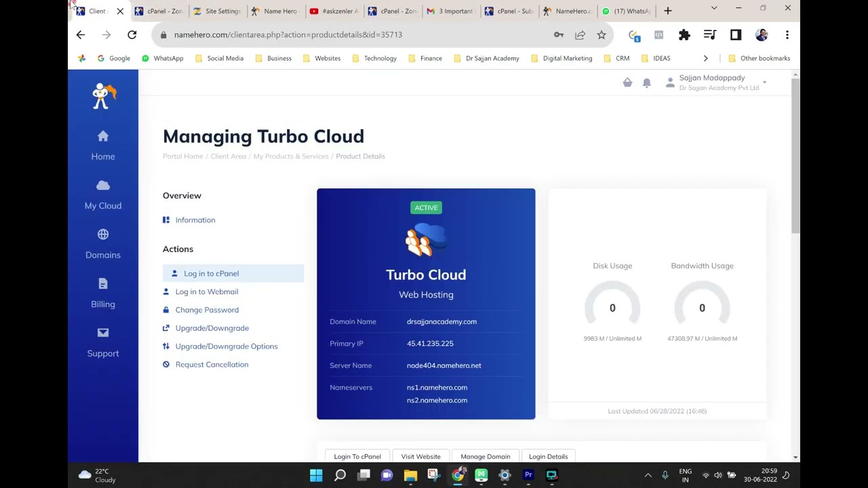Open the notifications bell icon
The height and width of the screenshot is (488, 868).
pos(647,83)
